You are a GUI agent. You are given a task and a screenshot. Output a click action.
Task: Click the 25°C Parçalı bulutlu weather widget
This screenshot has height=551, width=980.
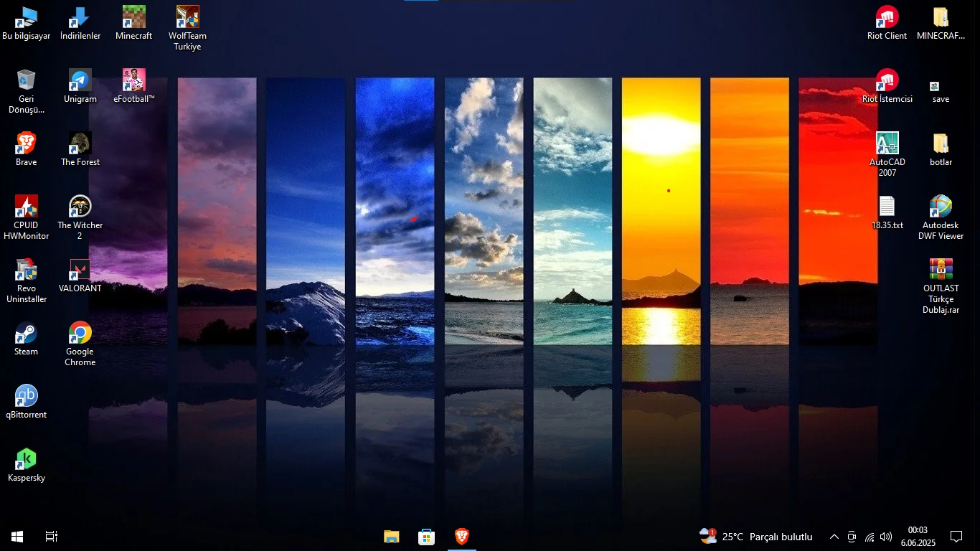click(753, 536)
